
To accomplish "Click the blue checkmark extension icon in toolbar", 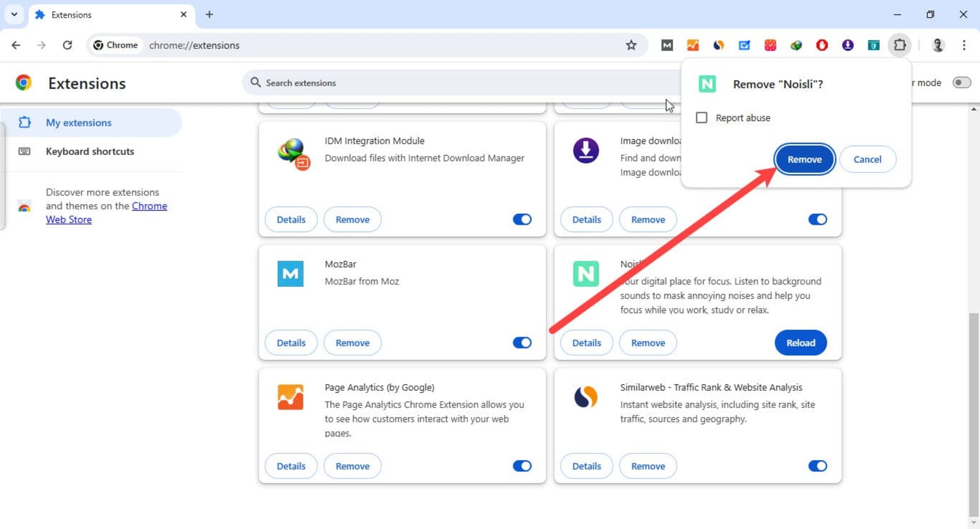I will point(744,45).
